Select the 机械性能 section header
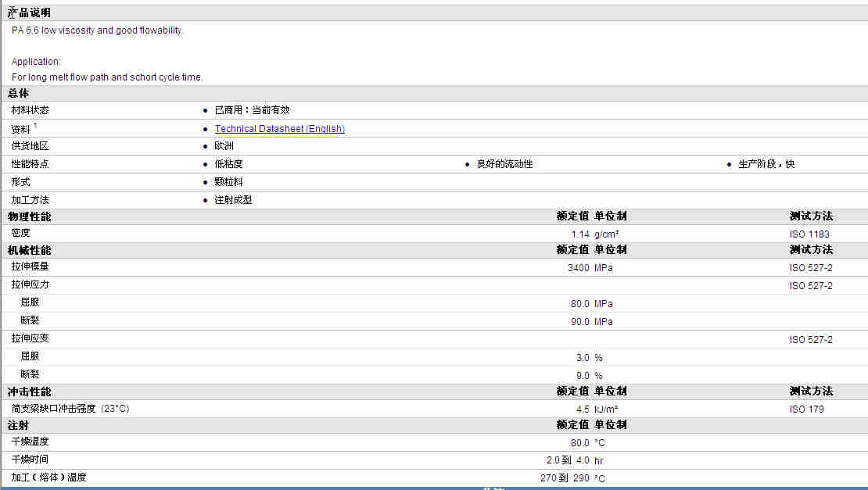This screenshot has height=490, width=868. [30, 251]
